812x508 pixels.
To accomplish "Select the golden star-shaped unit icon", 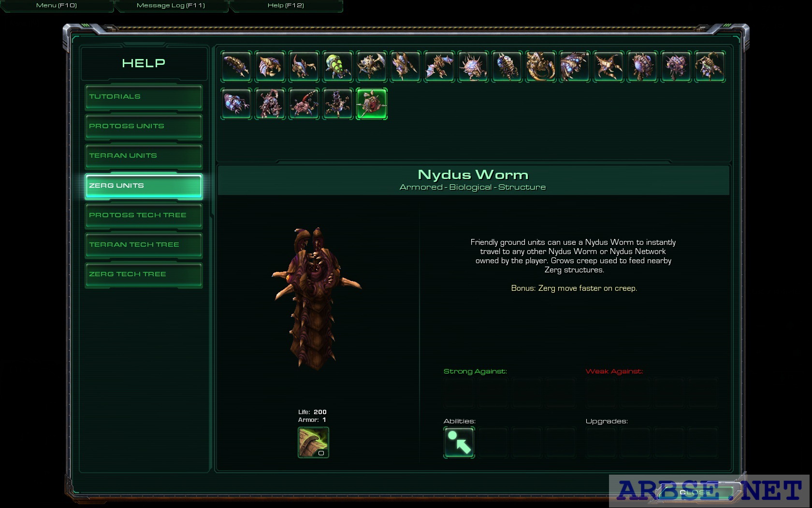I will tap(609, 66).
